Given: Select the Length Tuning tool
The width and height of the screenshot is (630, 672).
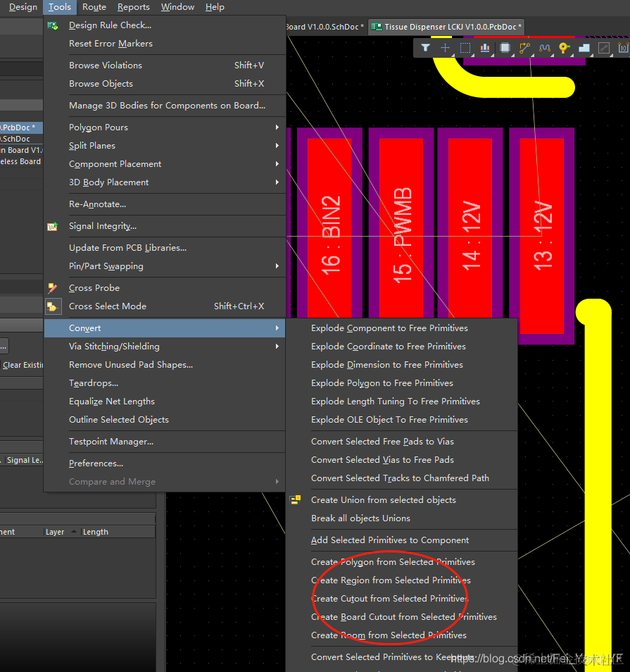Looking at the screenshot, I should point(544,48).
